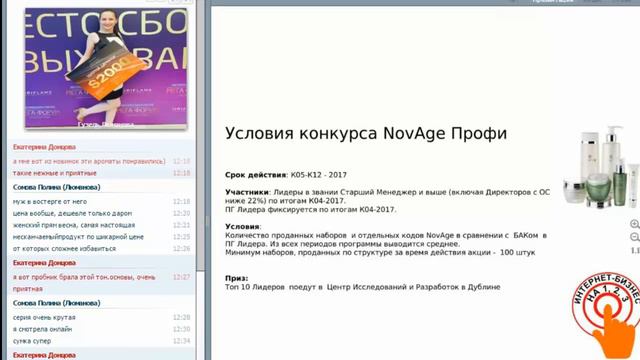Viewport: 640px width, 360px height.
Task: Click prize line "Топ 10 Лидеров поедут"
Action: point(362,287)
